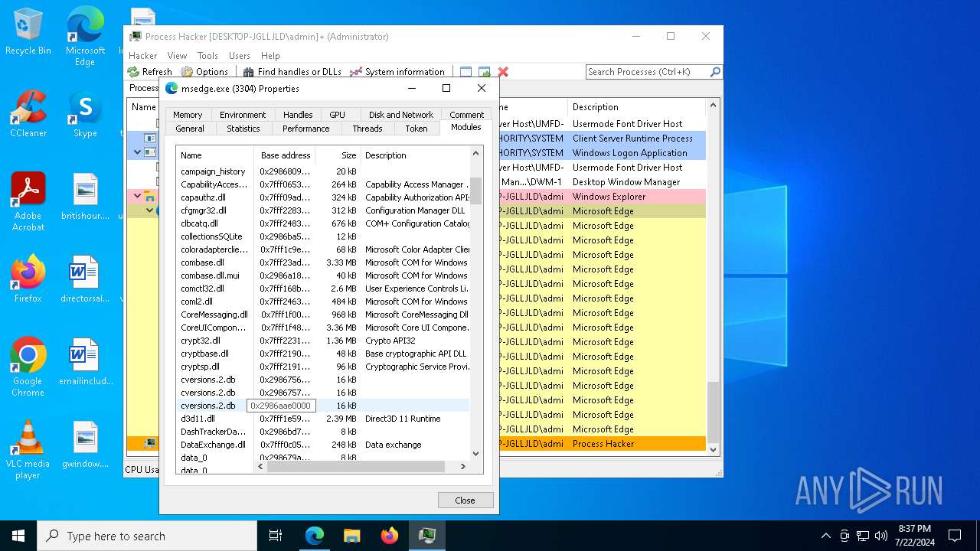Image resolution: width=980 pixels, height=551 pixels.
Task: Collapse the Windows Logon Application tree node
Action: (138, 153)
